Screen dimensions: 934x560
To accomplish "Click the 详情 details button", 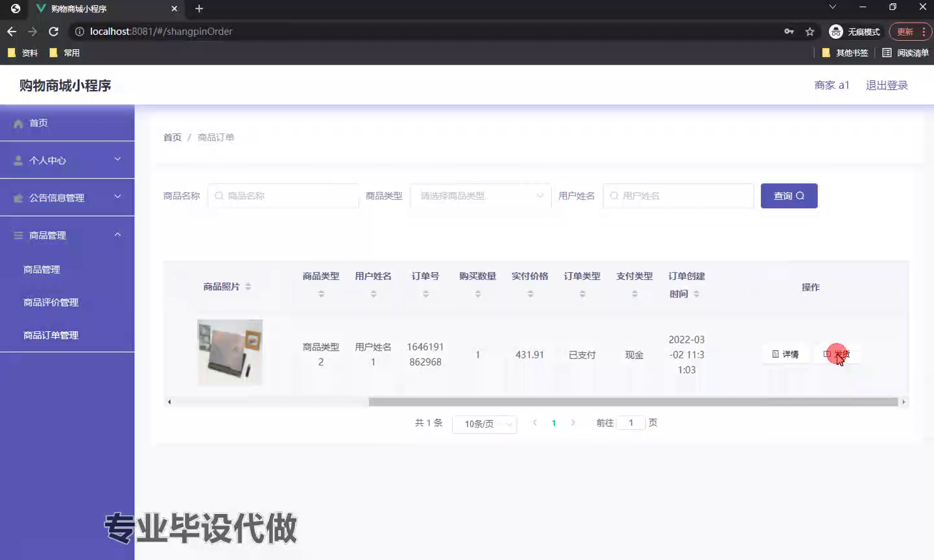I will pyautogui.click(x=785, y=354).
